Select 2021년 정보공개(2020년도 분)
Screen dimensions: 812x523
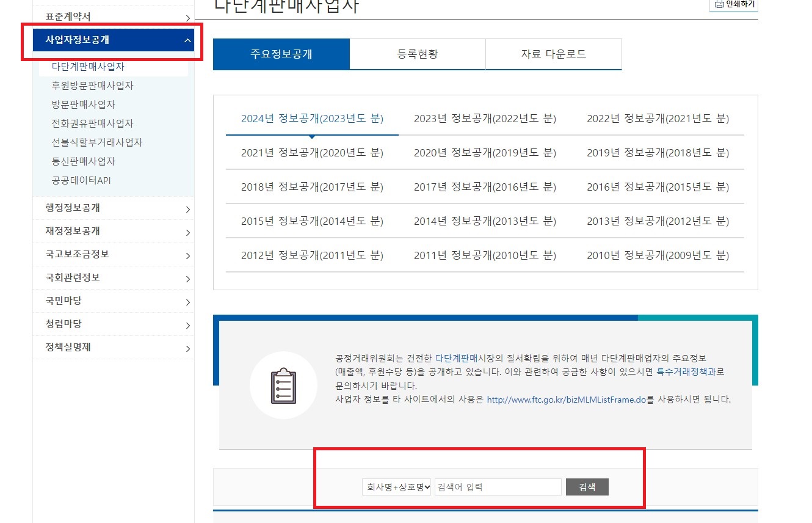(x=312, y=153)
